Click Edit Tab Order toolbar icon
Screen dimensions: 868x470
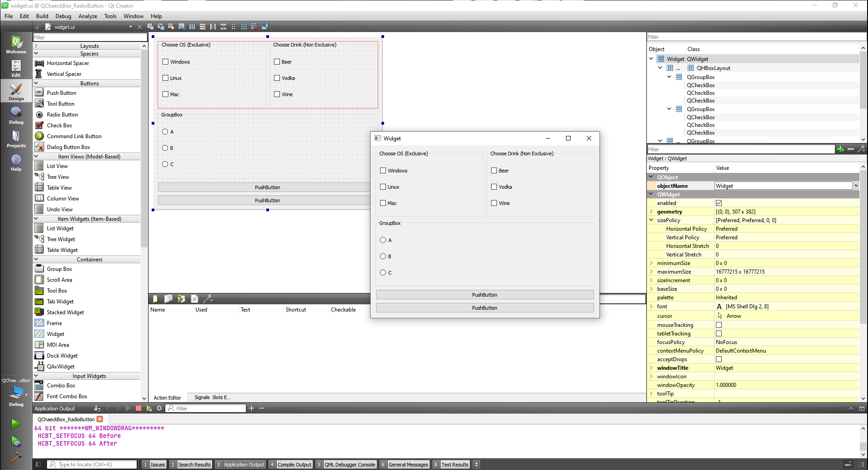[181, 27]
